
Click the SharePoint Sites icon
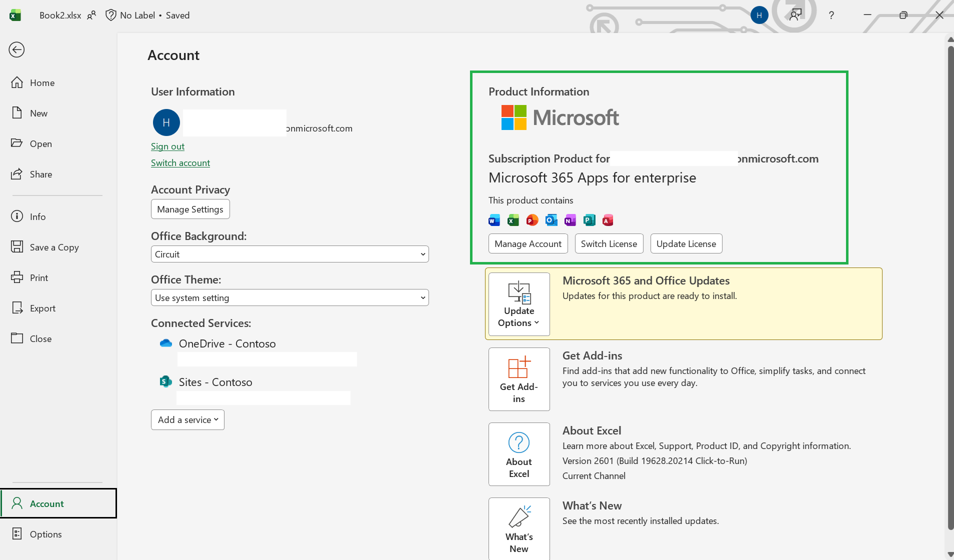(x=165, y=382)
